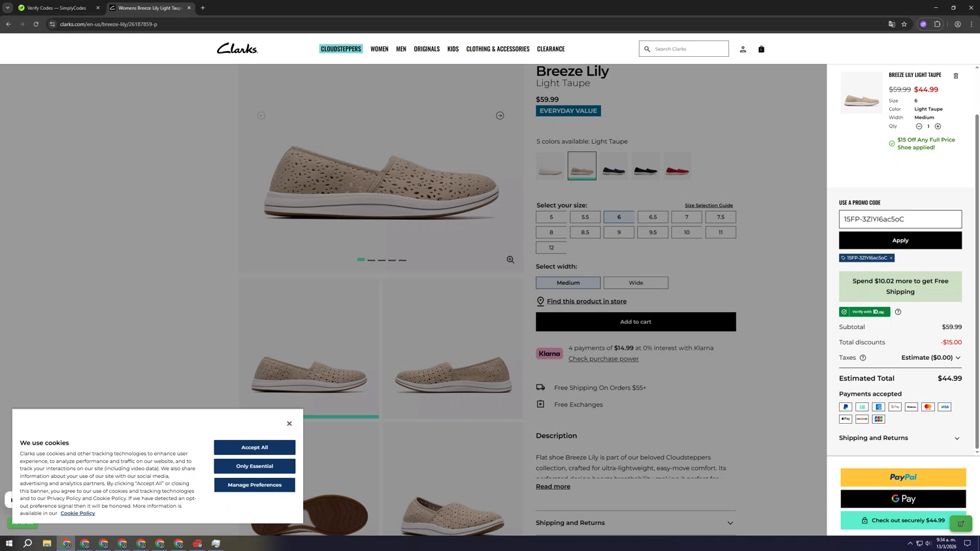Go to Clarks home logo

click(237, 48)
